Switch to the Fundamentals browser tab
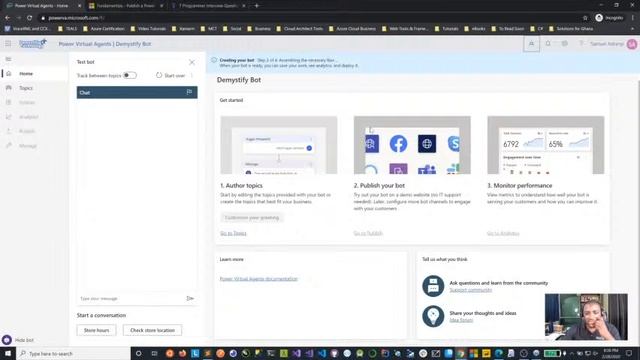This screenshot has height=360, width=640. [126, 6]
